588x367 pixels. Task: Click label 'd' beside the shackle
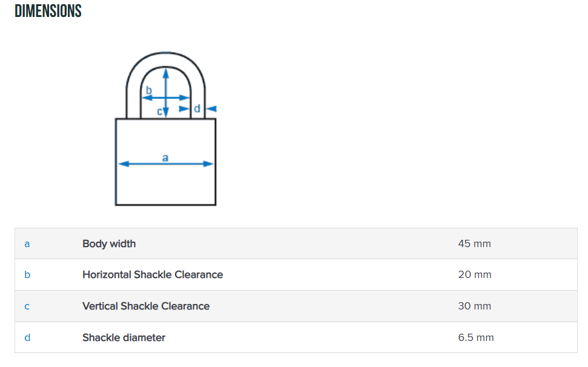[x=197, y=109]
